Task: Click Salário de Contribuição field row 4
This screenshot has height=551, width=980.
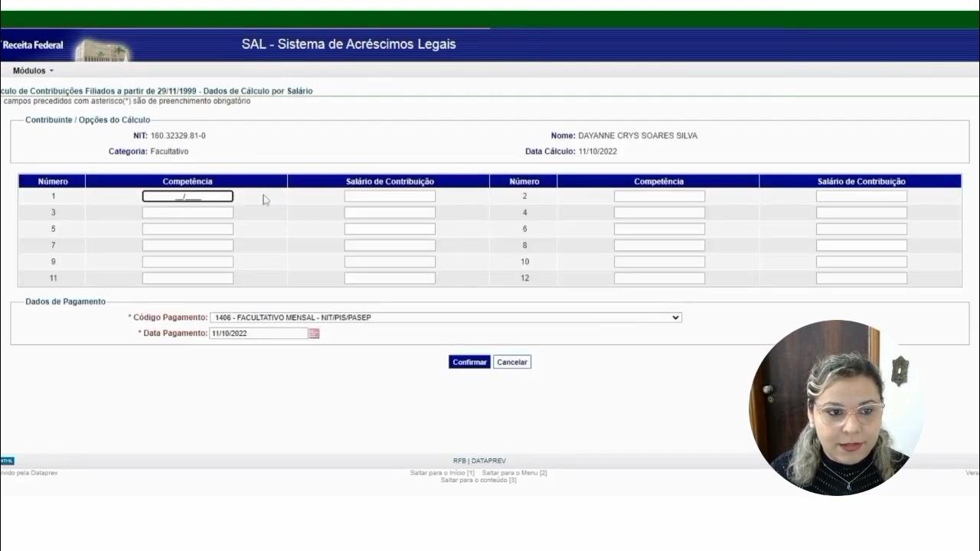Action: [x=861, y=213]
